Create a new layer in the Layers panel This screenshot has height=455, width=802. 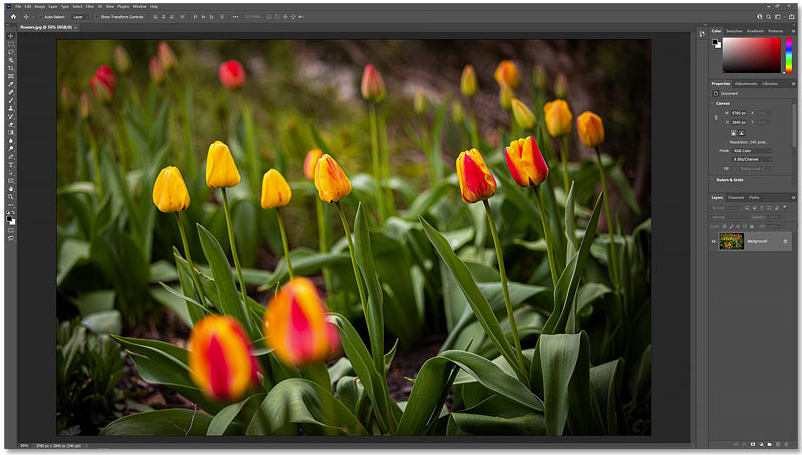pos(780,444)
